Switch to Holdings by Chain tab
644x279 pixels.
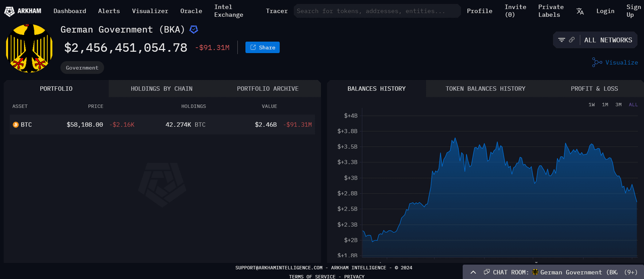162,89
